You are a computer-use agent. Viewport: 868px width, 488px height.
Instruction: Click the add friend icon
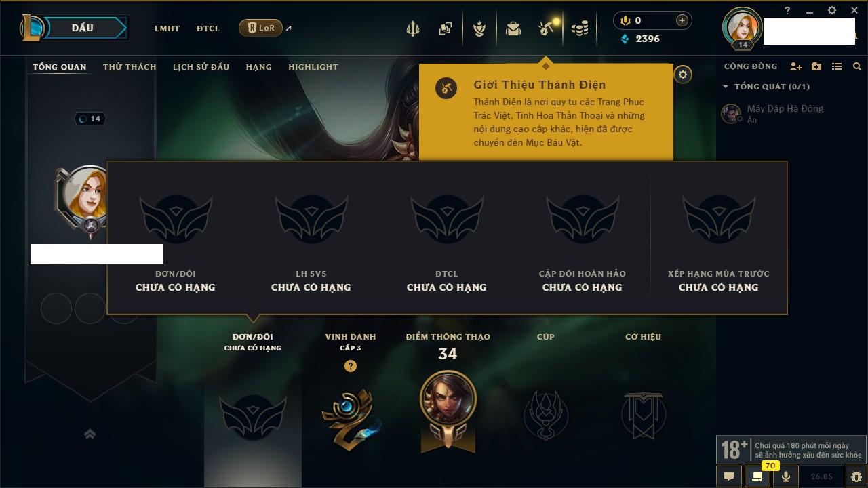[796, 66]
